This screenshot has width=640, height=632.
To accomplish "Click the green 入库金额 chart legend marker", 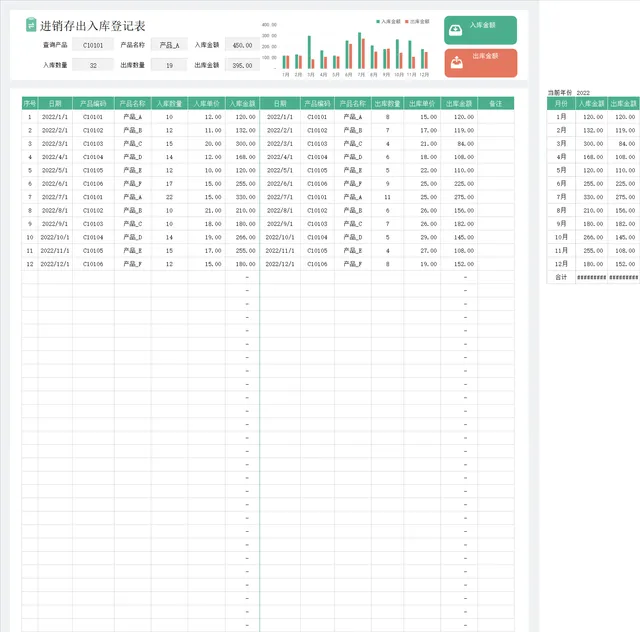I will click(378, 21).
